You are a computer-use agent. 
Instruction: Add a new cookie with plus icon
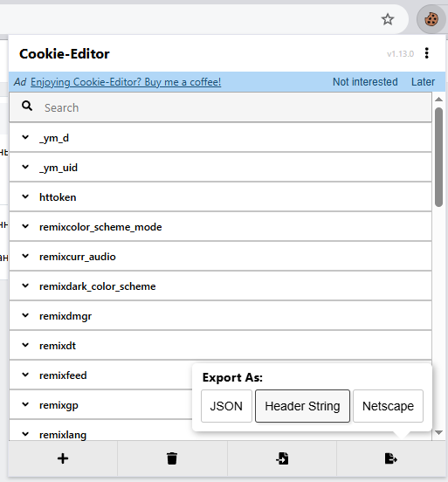click(63, 458)
